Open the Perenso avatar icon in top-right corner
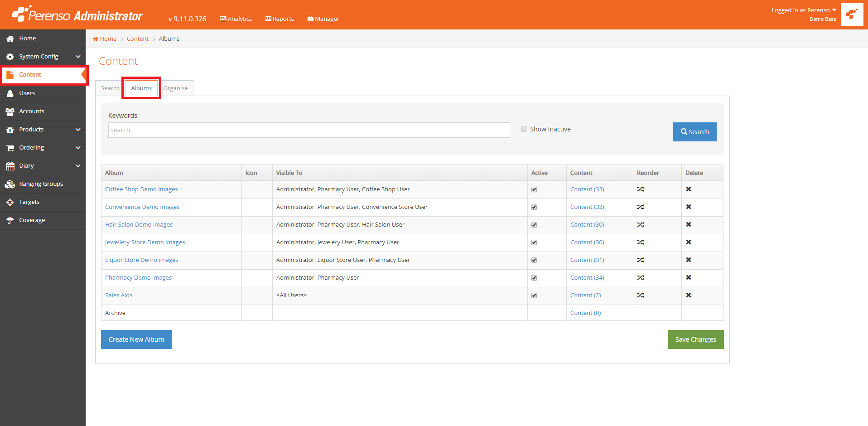 [x=852, y=15]
